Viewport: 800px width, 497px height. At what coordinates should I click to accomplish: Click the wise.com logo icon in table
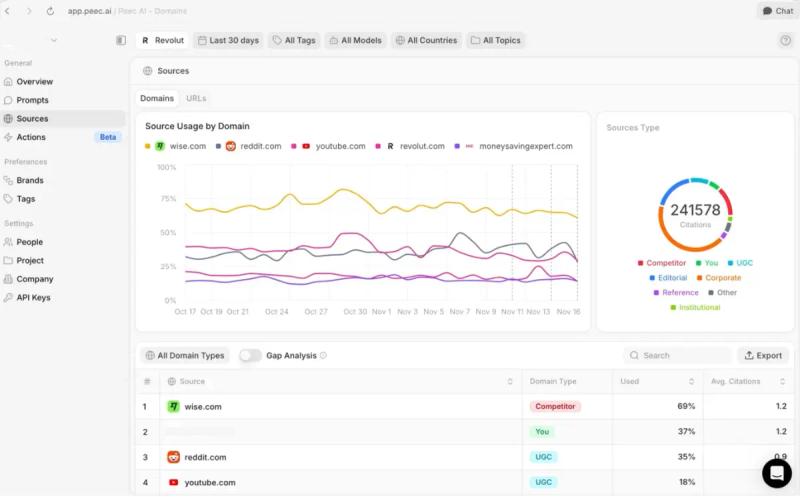coord(173,407)
